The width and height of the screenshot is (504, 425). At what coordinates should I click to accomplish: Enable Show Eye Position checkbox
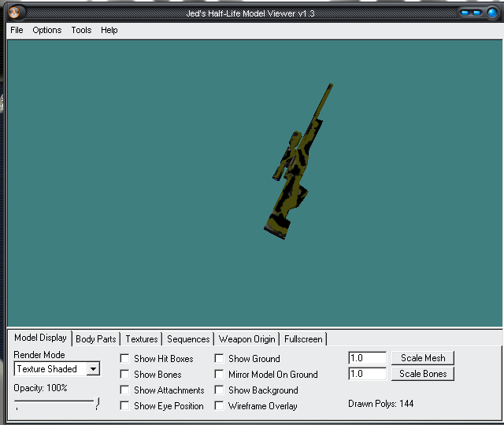(124, 406)
